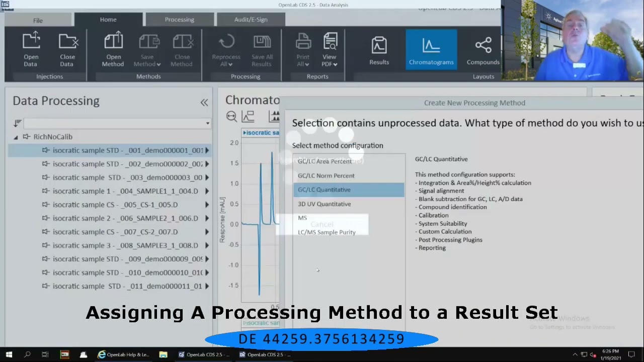
Task: Switch to the Compounds layout
Action: (x=483, y=49)
